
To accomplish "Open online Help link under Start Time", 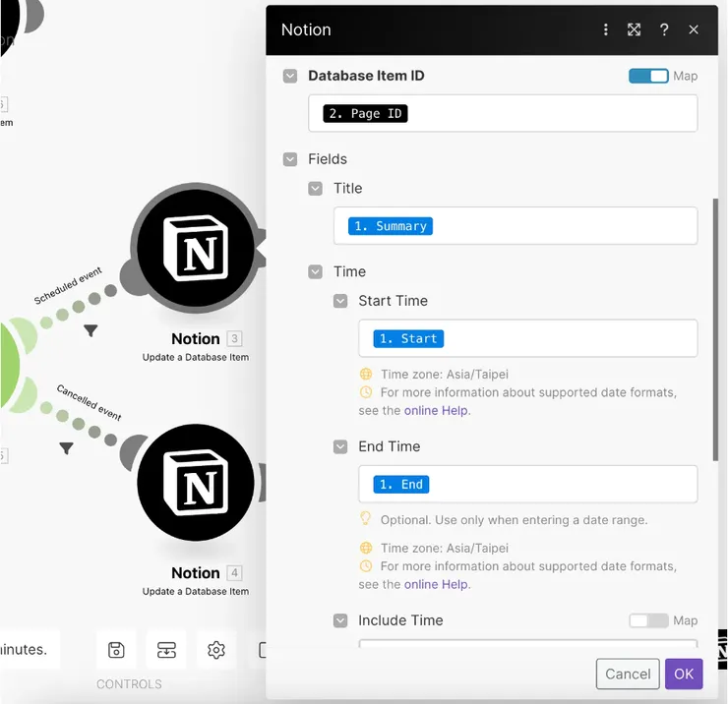I will coord(436,411).
